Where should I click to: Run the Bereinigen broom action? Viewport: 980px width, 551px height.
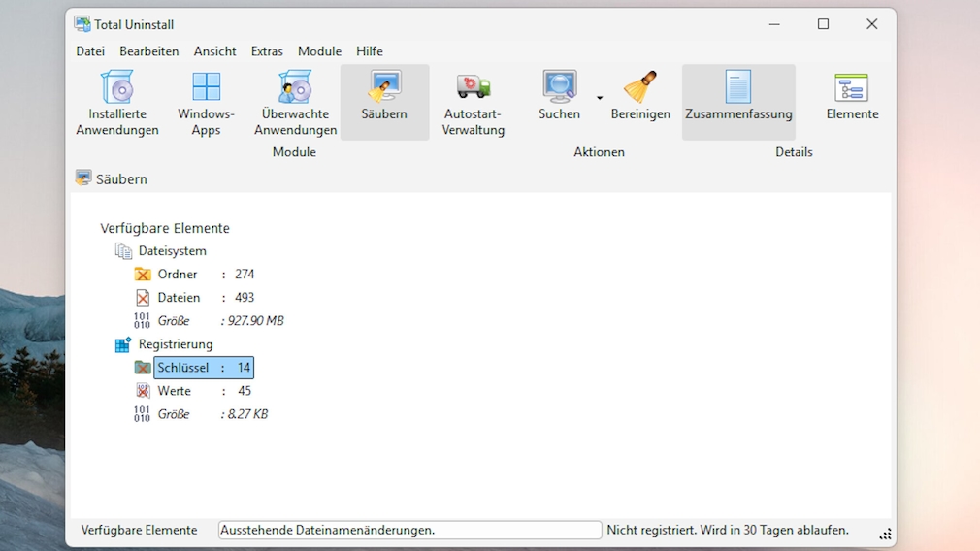pyautogui.click(x=640, y=95)
